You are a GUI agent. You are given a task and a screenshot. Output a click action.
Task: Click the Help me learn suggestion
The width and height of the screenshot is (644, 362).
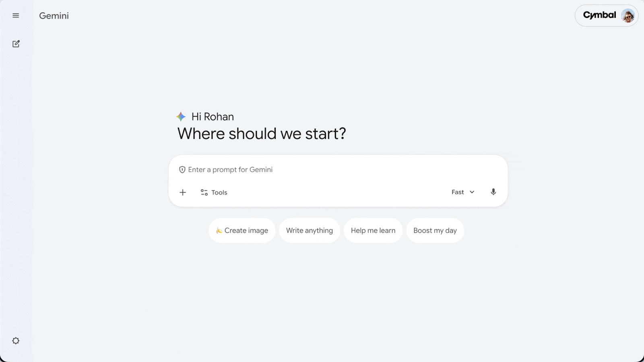[373, 230]
